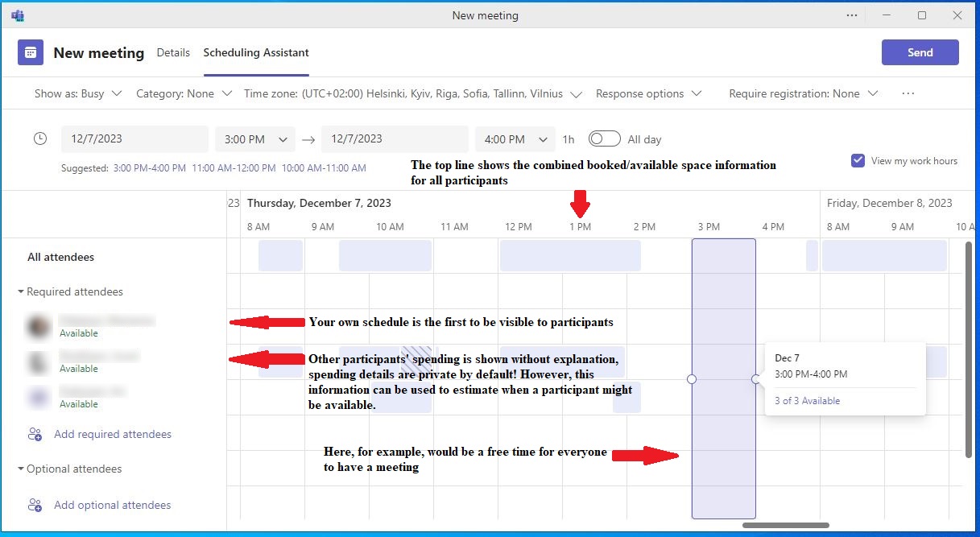Viewport: 980px width, 537px height.
Task: Click the Add required attendees person icon
Action: [x=35, y=435]
